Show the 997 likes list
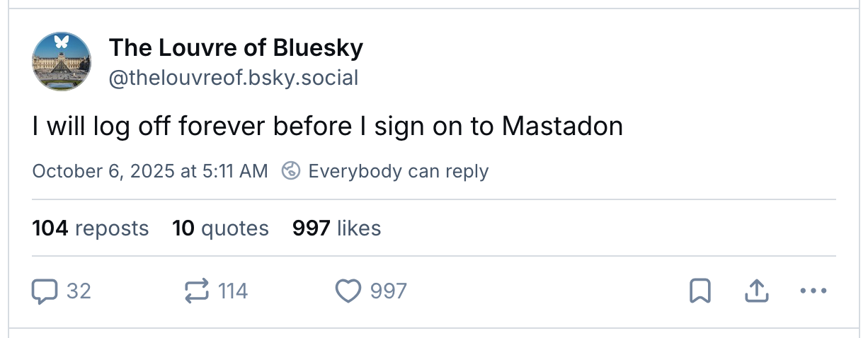868x338 pixels. (336, 228)
